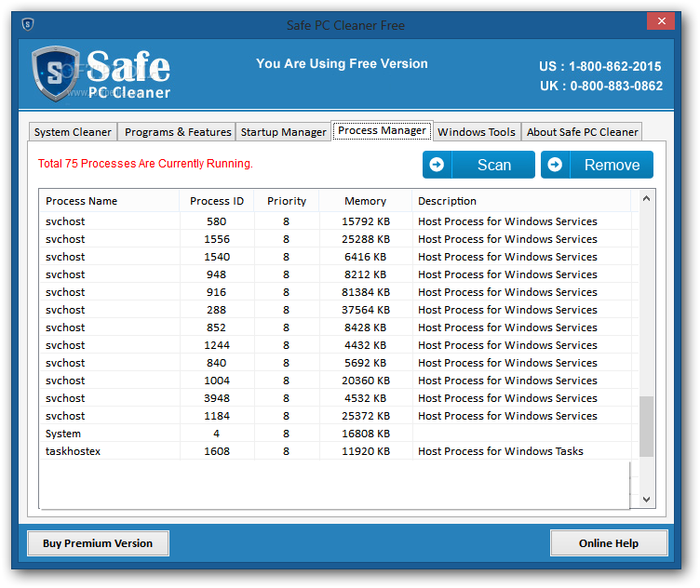
Task: Select svchost row with Process ID 3948
Action: (339, 398)
